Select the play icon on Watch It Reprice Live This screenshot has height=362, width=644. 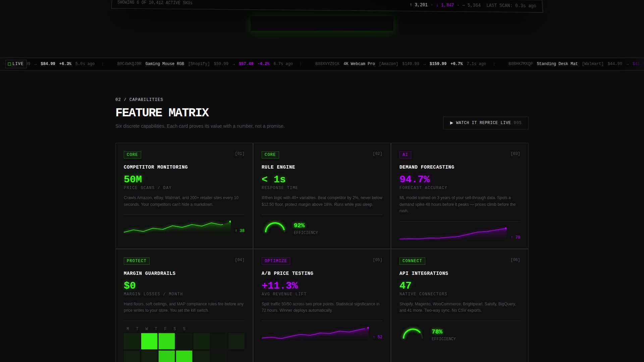coord(451,123)
